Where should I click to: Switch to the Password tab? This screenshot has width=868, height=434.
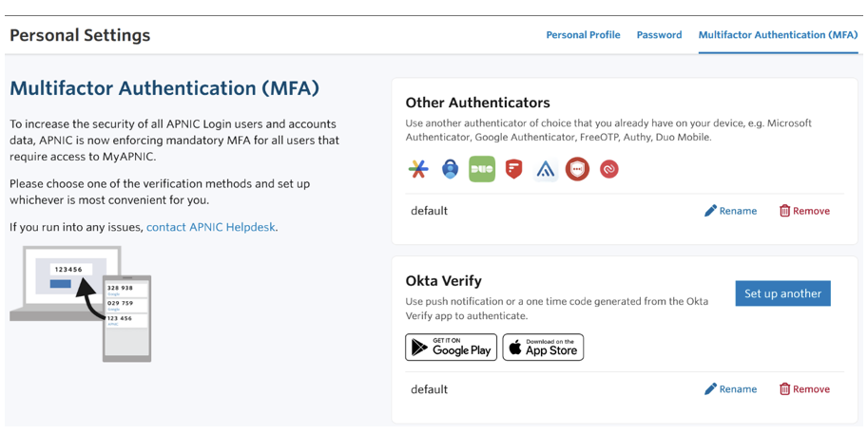click(659, 35)
